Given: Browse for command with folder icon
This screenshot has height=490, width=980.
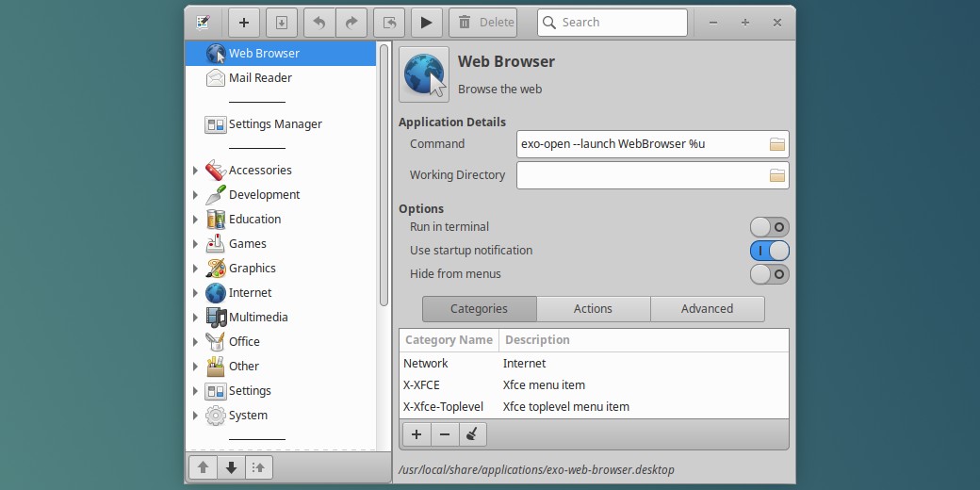Looking at the screenshot, I should pyautogui.click(x=776, y=144).
